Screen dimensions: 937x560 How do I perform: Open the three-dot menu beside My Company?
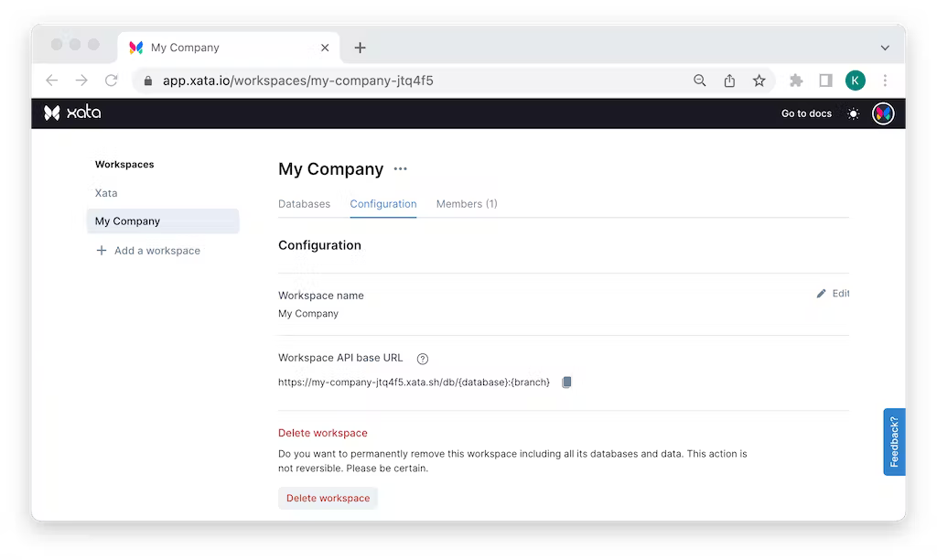(401, 169)
